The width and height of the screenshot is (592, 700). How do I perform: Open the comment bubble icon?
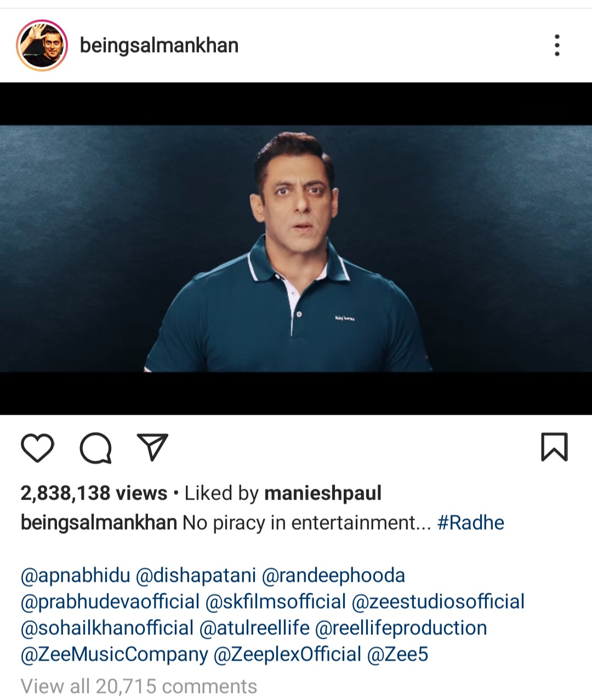pos(96,448)
